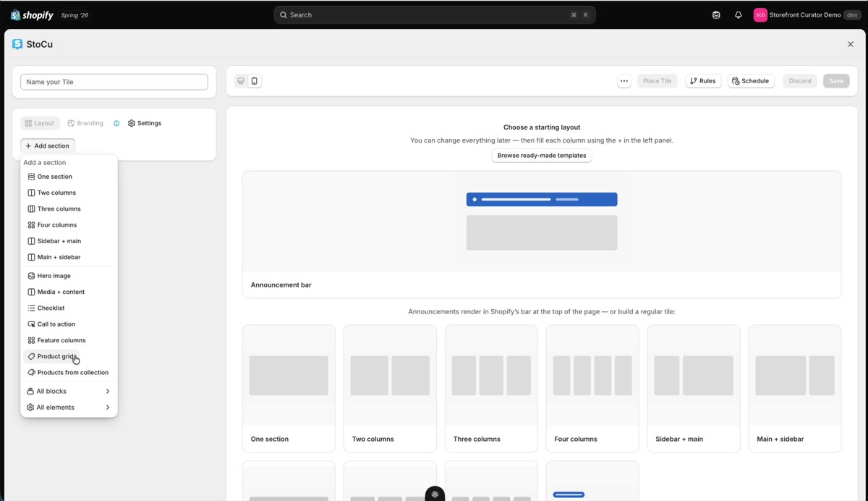The width and height of the screenshot is (868, 501).
Task: Open the sidekick icon in top bar
Action: pyautogui.click(x=716, y=14)
